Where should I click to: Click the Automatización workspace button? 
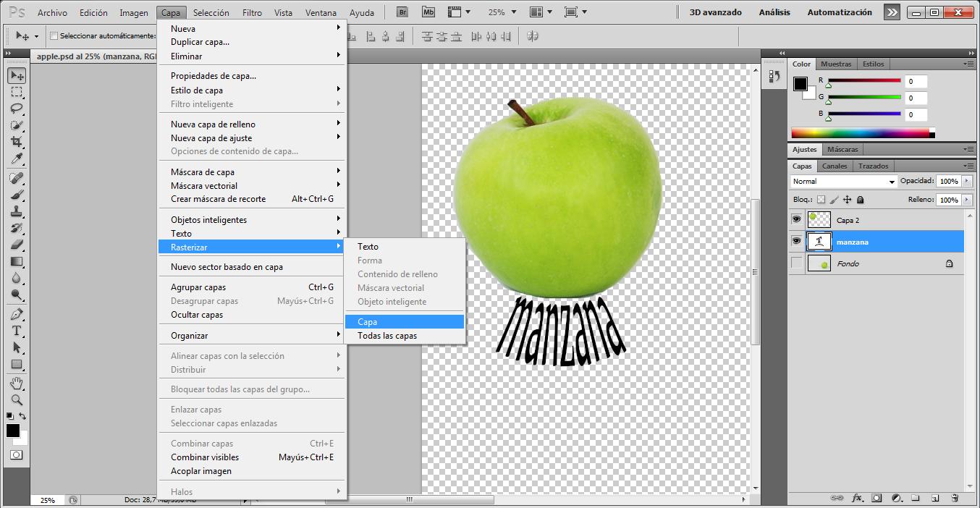[x=840, y=12]
